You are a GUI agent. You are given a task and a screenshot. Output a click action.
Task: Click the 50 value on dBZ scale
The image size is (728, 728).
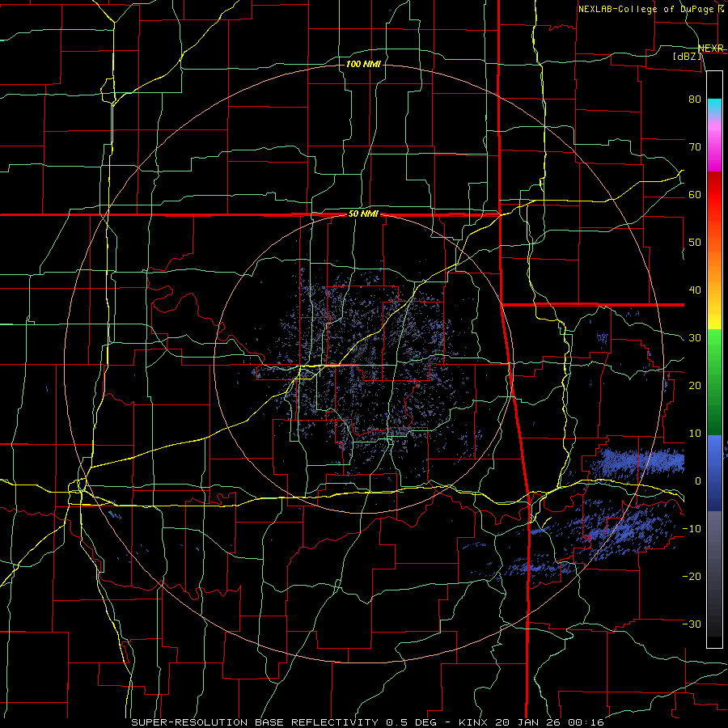tap(695, 243)
